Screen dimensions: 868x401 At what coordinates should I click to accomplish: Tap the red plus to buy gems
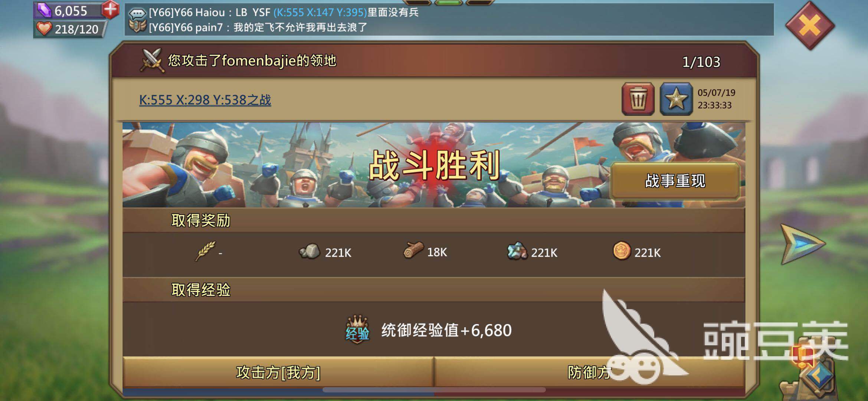point(111,10)
